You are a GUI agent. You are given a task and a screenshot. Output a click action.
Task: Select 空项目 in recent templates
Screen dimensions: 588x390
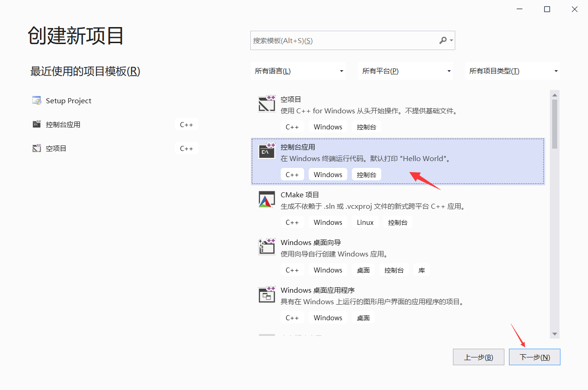[56, 148]
